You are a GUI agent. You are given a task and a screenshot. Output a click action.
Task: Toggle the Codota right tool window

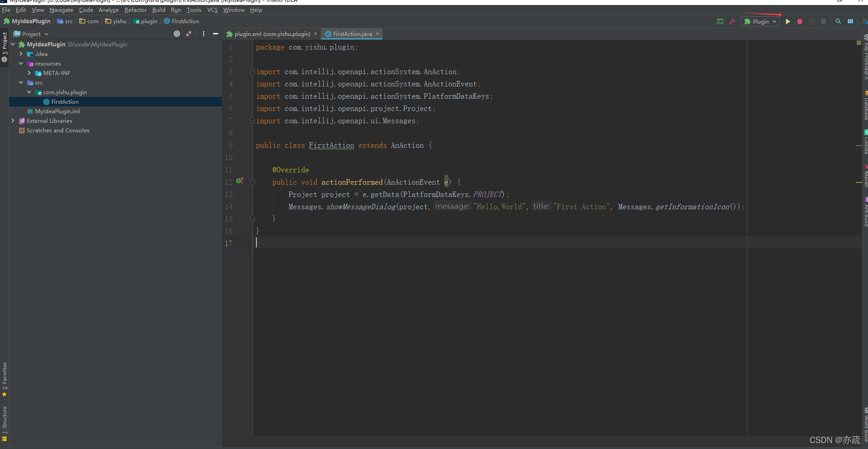[x=865, y=142]
